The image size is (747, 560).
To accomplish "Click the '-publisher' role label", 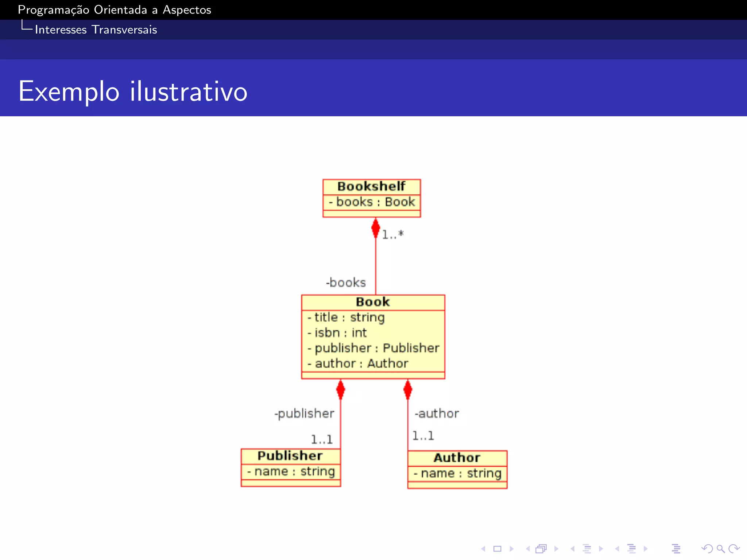I will 304,414.
